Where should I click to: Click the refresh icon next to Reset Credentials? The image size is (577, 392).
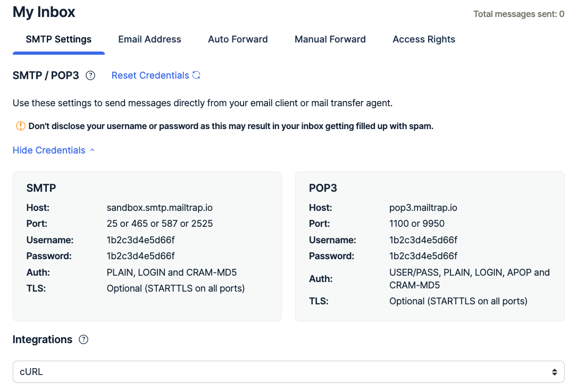point(196,75)
